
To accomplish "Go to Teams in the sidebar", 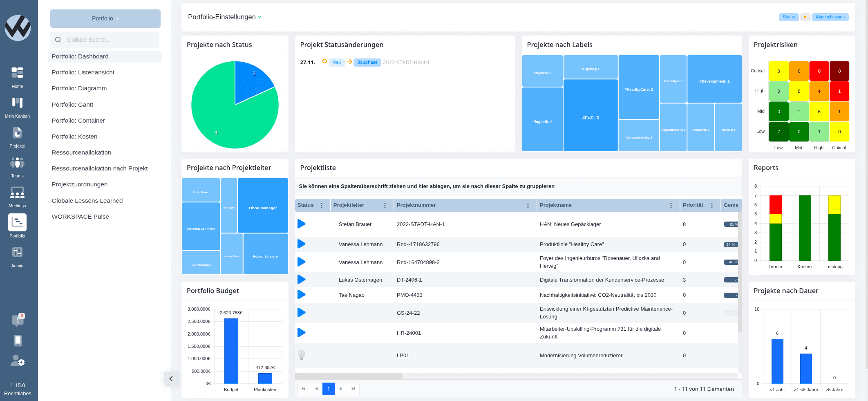I will coord(17,163).
